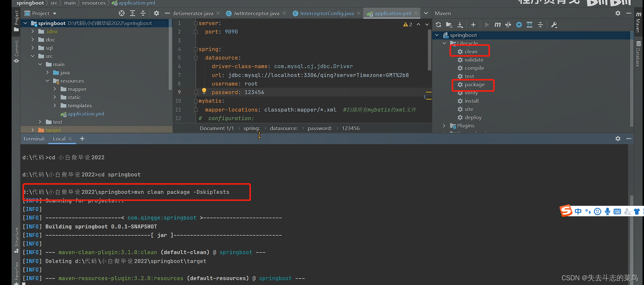Click resources in top breadcrumb

click(94, 3)
